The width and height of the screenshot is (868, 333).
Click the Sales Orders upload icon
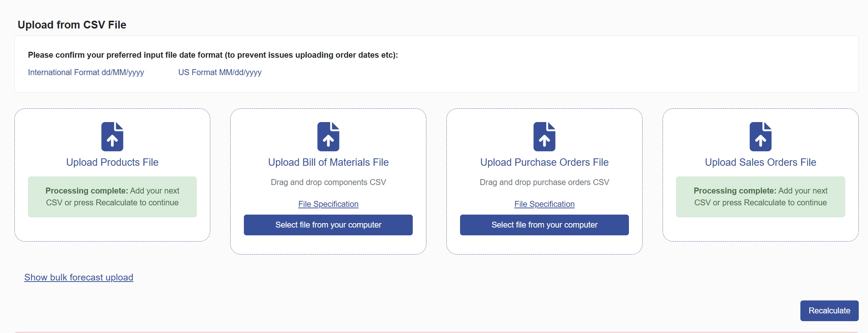[x=760, y=137]
